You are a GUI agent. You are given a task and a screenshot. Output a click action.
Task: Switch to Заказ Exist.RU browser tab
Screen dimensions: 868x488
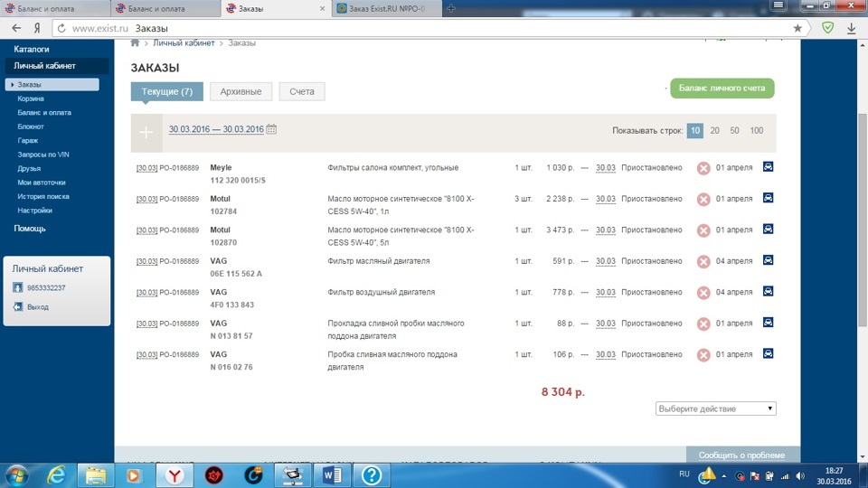(386, 9)
